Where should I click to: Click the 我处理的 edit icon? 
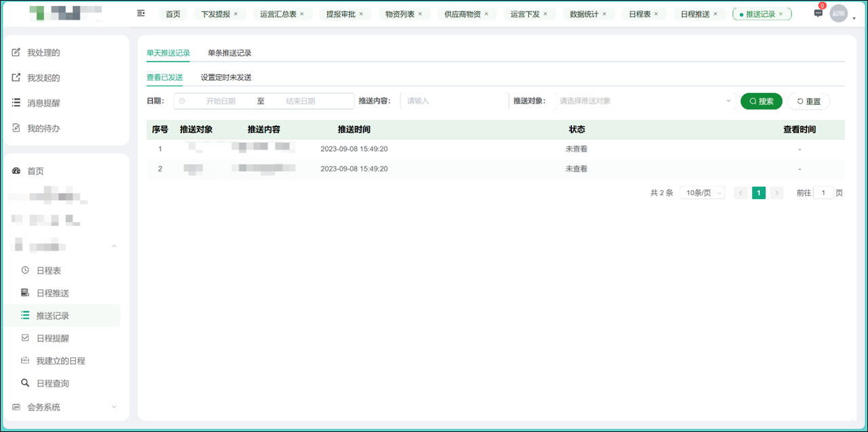pos(15,52)
